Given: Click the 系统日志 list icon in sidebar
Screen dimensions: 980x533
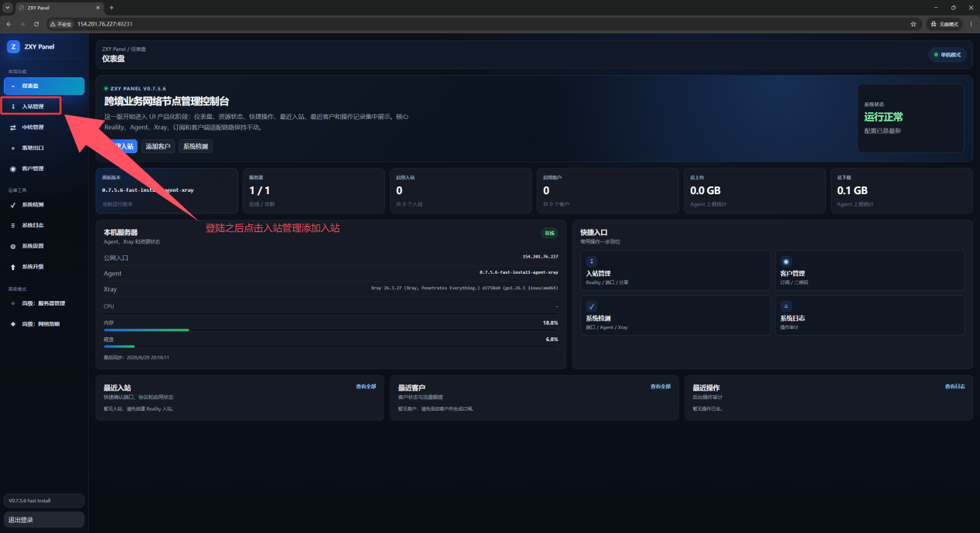Looking at the screenshot, I should (x=13, y=225).
